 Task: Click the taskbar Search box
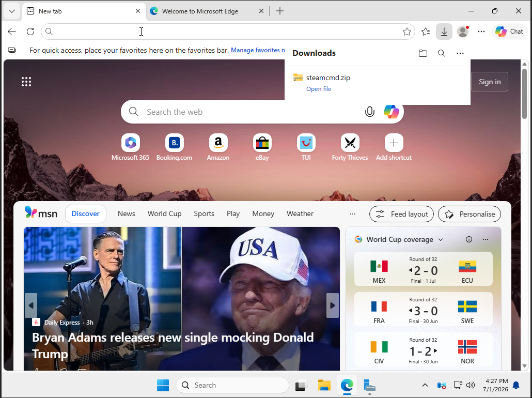232,385
